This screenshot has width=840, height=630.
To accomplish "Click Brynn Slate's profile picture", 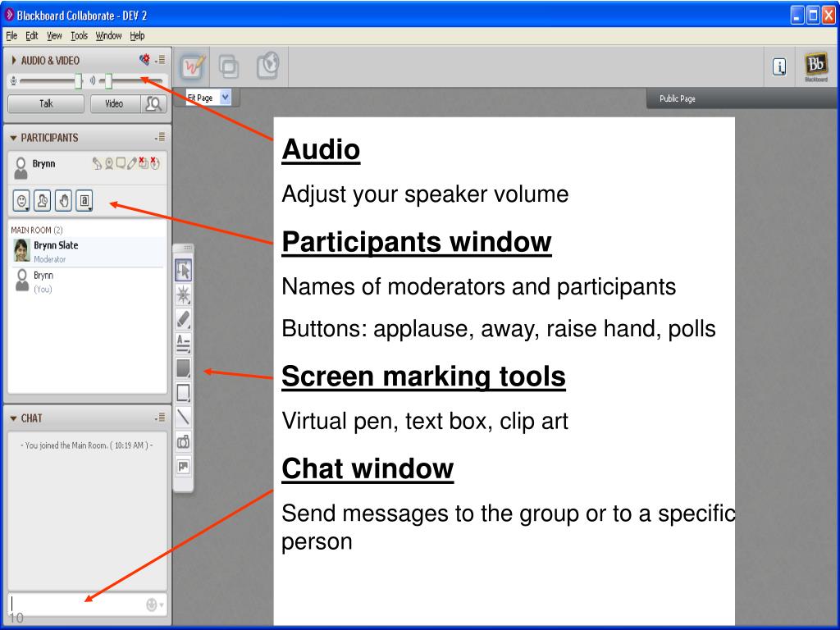I will [x=21, y=251].
